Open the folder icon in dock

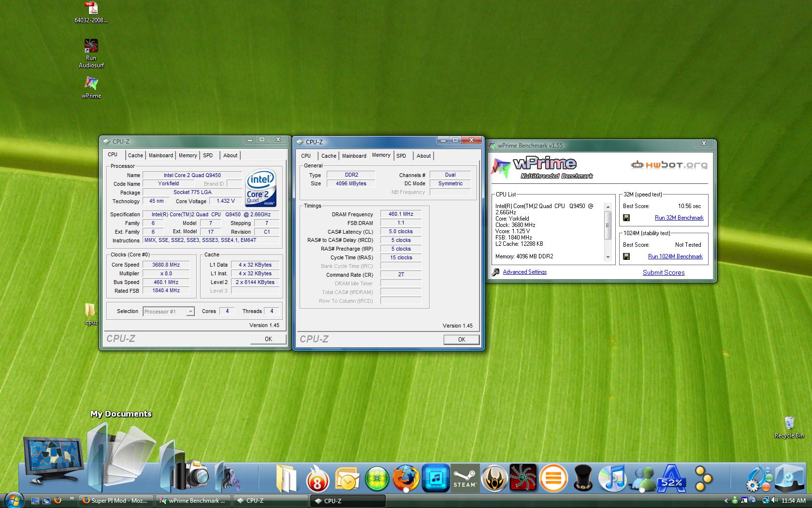pyautogui.click(x=286, y=478)
